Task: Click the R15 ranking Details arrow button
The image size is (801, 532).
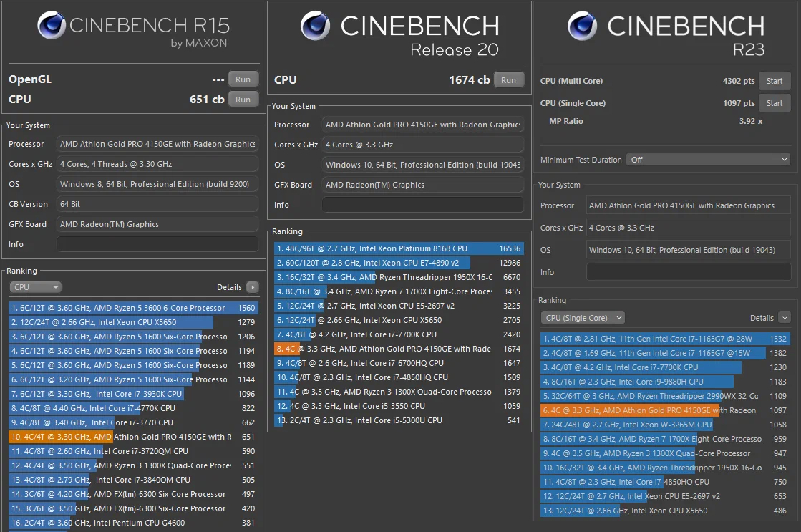Action: 252,287
